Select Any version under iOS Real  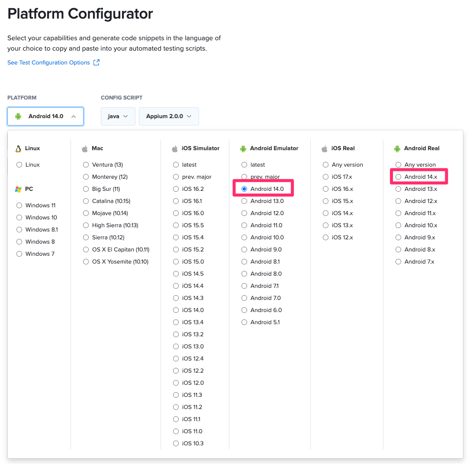(325, 164)
